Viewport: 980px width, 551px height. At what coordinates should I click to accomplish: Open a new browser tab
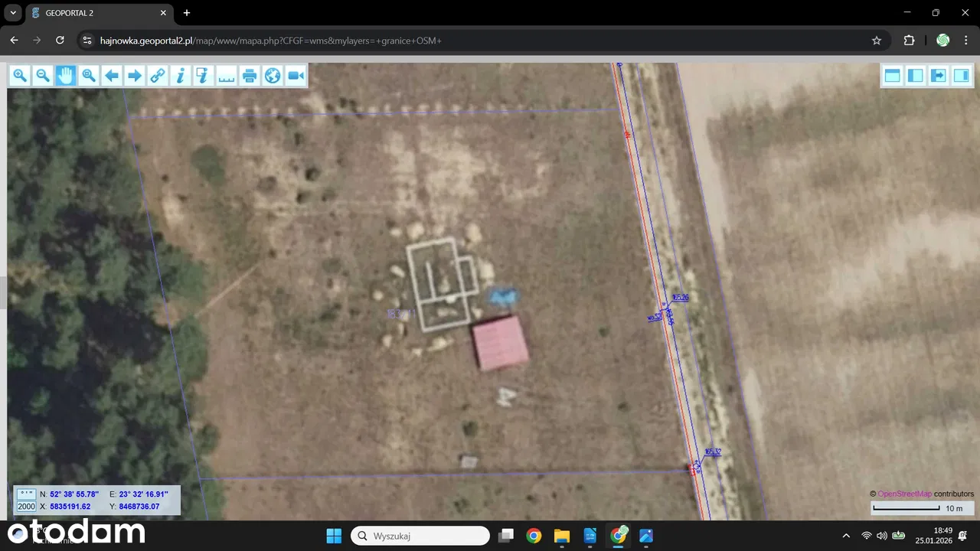pos(187,13)
